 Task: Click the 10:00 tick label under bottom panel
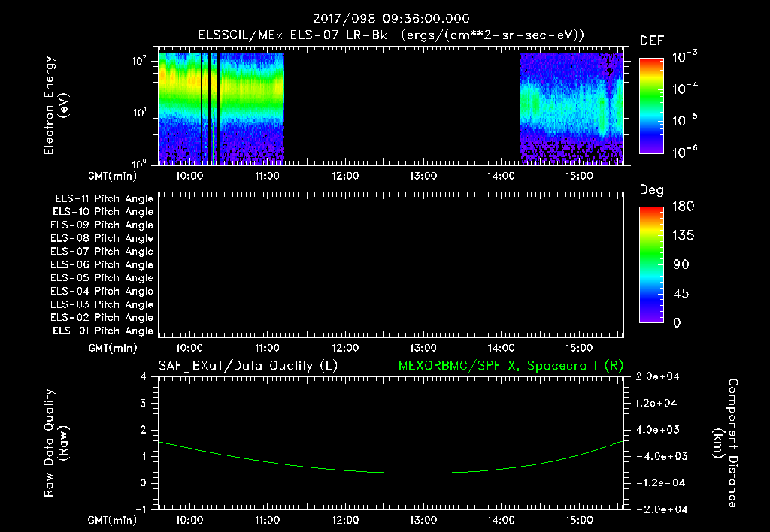click(x=189, y=520)
